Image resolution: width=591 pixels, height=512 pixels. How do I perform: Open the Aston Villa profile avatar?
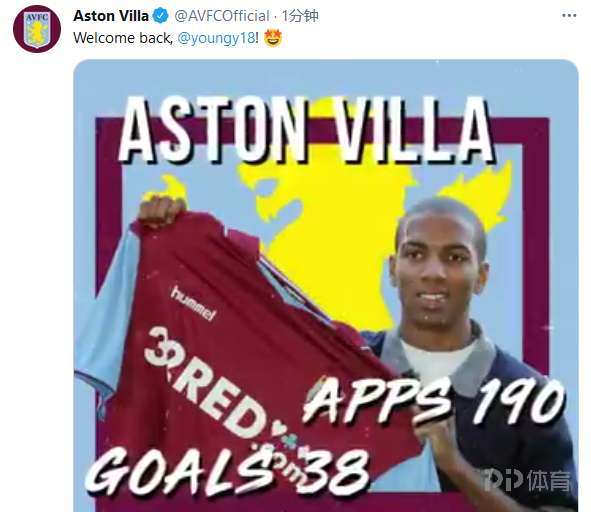[37, 29]
